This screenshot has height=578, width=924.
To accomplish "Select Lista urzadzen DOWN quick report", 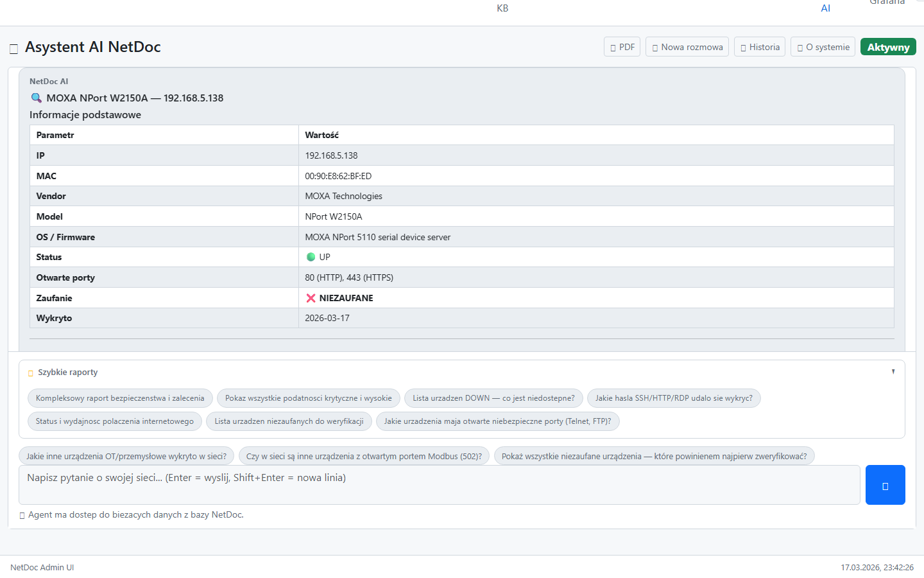I will click(x=493, y=398).
